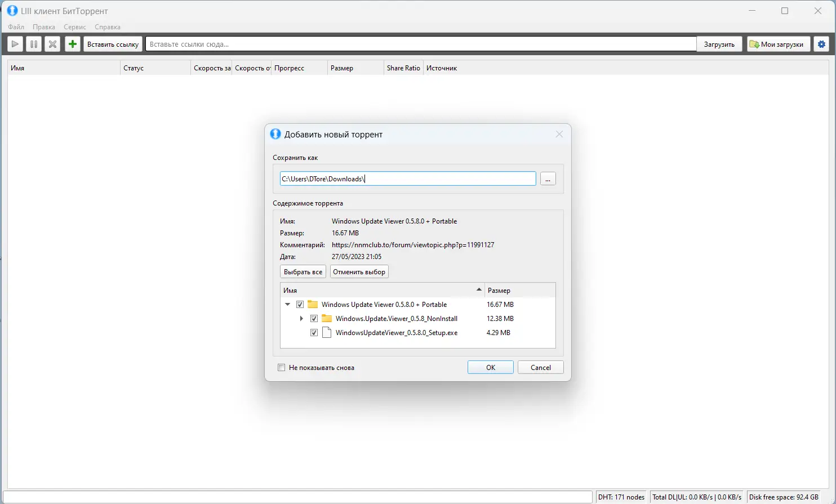Screen dimensions: 836x504
Task: Click the Share Ratio column header
Action: tap(403, 68)
